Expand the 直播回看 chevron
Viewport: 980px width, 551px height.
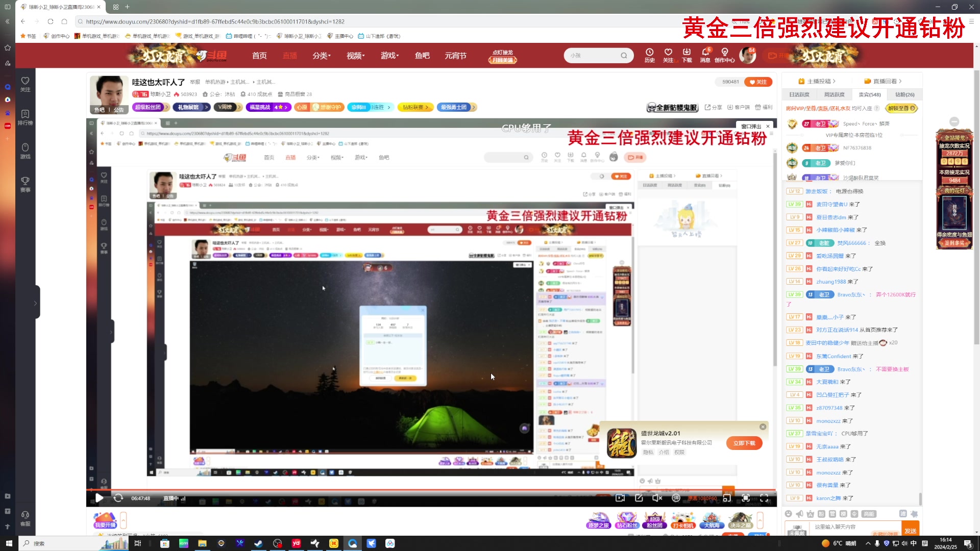[900, 81]
